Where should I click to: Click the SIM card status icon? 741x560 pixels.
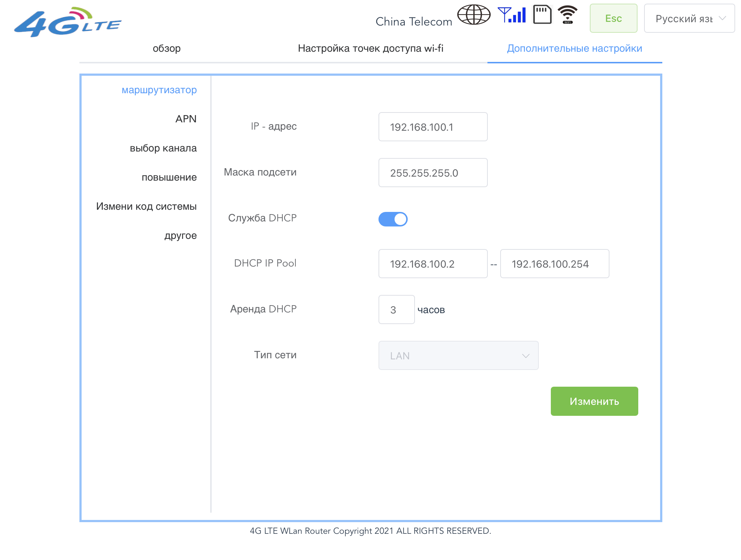[x=542, y=15]
